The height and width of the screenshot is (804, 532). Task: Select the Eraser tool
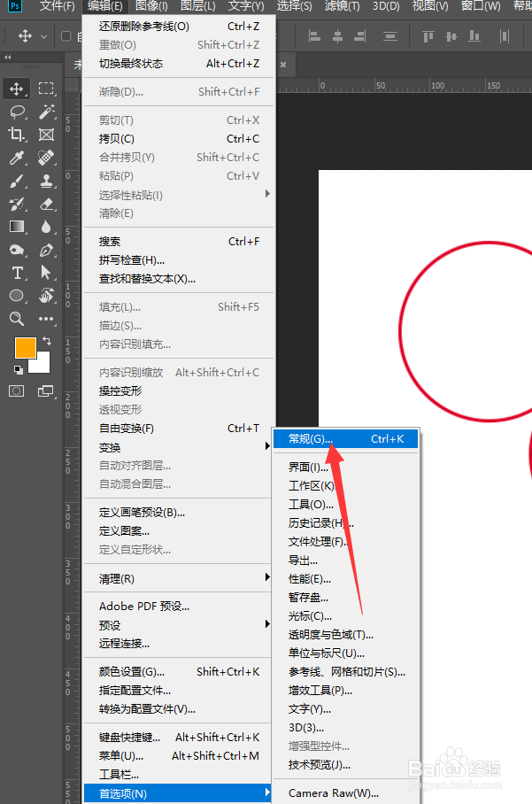click(46, 204)
